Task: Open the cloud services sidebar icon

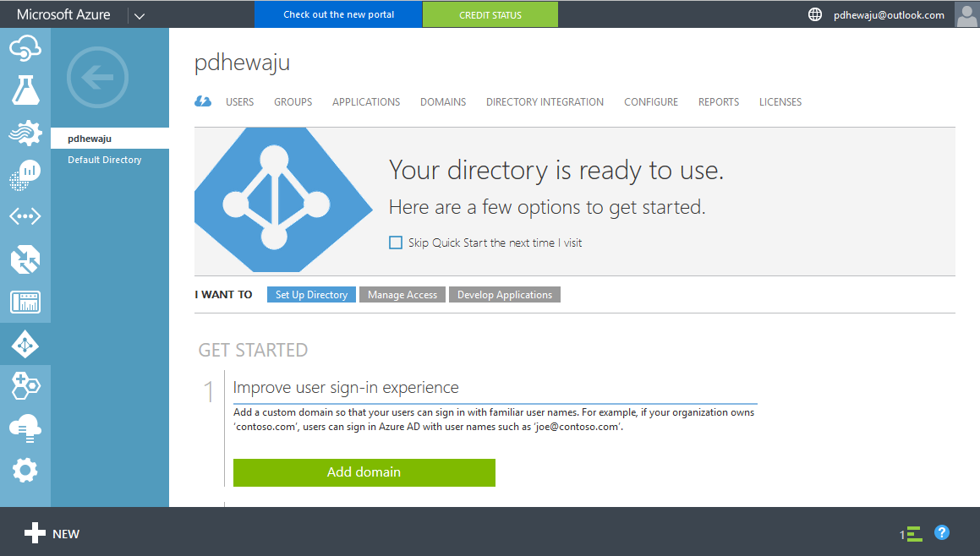Action: (x=25, y=49)
